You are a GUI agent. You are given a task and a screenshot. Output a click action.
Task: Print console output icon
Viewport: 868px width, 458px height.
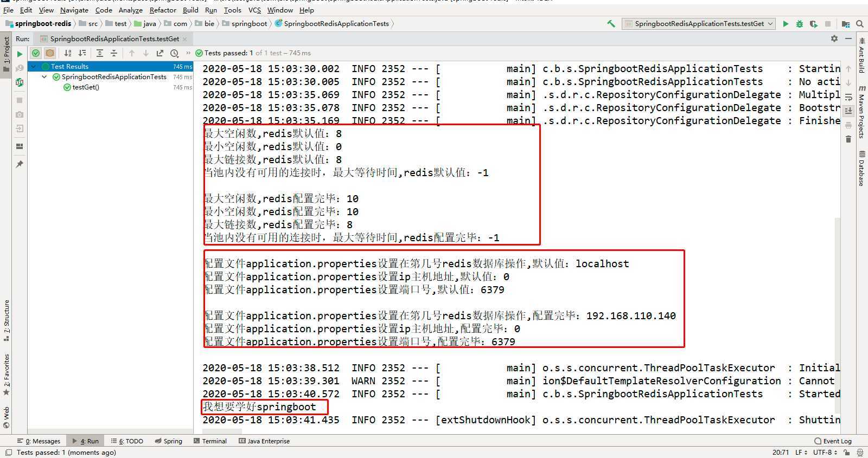pyautogui.click(x=848, y=125)
